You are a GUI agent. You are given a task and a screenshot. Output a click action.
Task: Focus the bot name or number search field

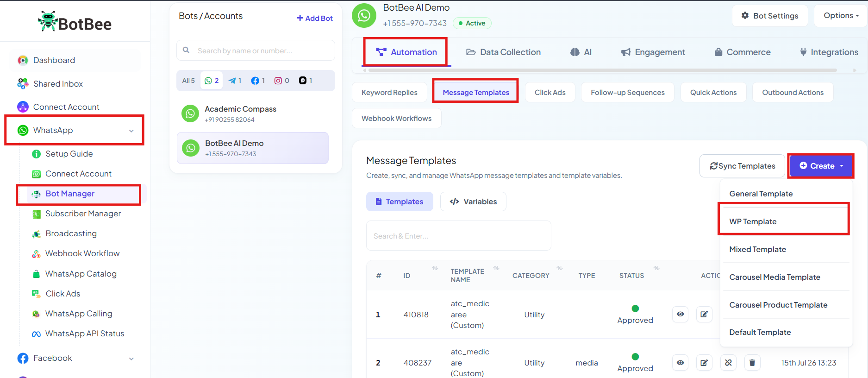click(x=256, y=50)
